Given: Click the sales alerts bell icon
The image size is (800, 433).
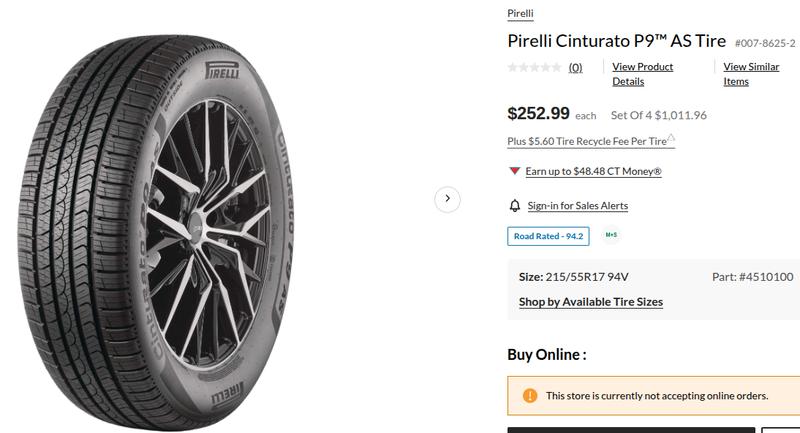Looking at the screenshot, I should click(x=516, y=206).
